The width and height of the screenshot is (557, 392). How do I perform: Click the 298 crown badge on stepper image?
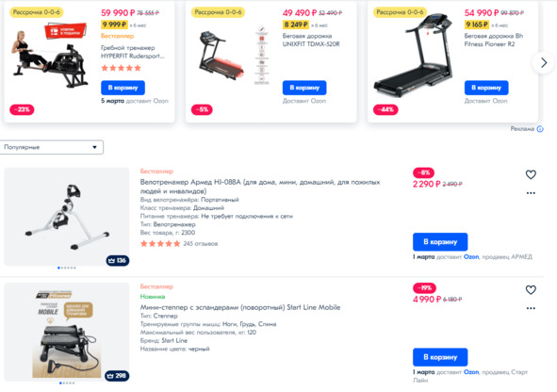(117, 376)
